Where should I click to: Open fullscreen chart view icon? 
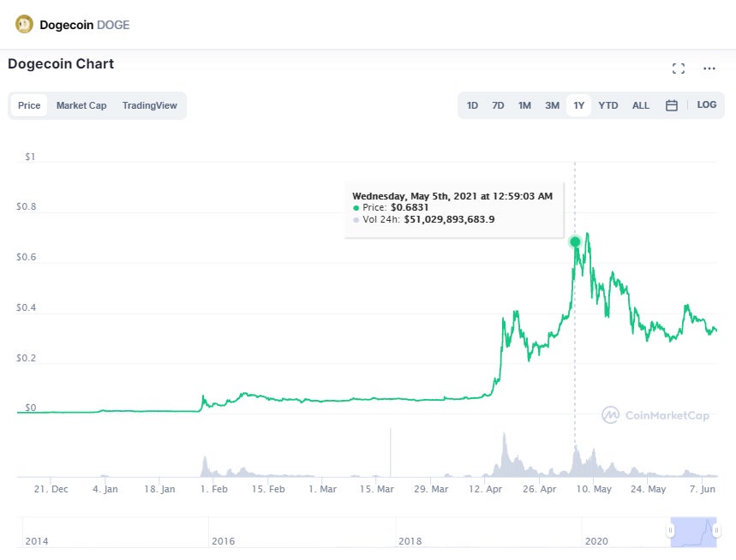(679, 69)
